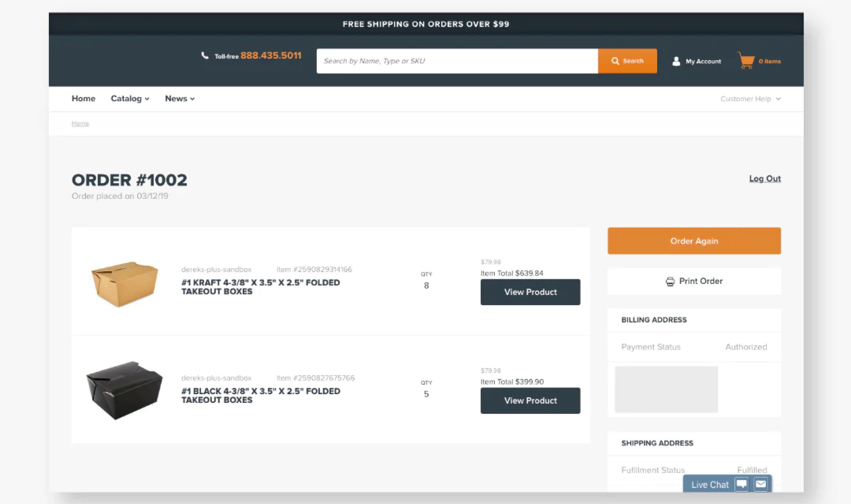Click the Print Order button
Screen dimensions: 851x504
[x=694, y=282]
